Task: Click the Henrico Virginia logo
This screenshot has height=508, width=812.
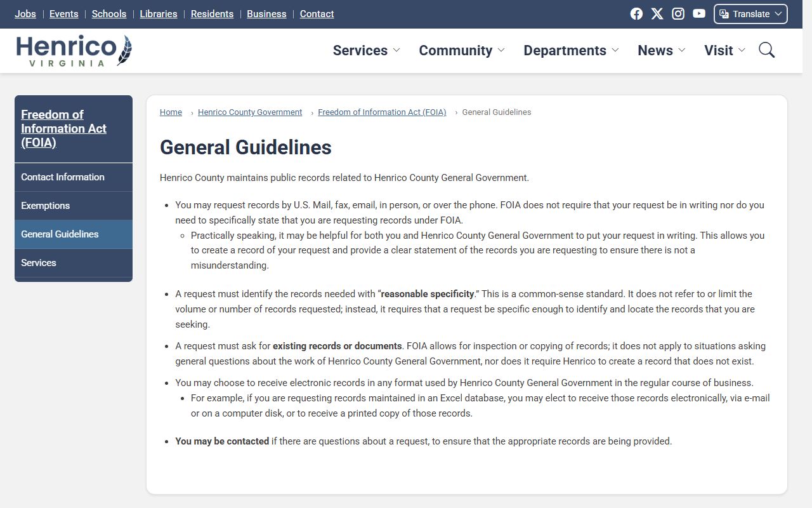Action: pyautogui.click(x=74, y=51)
